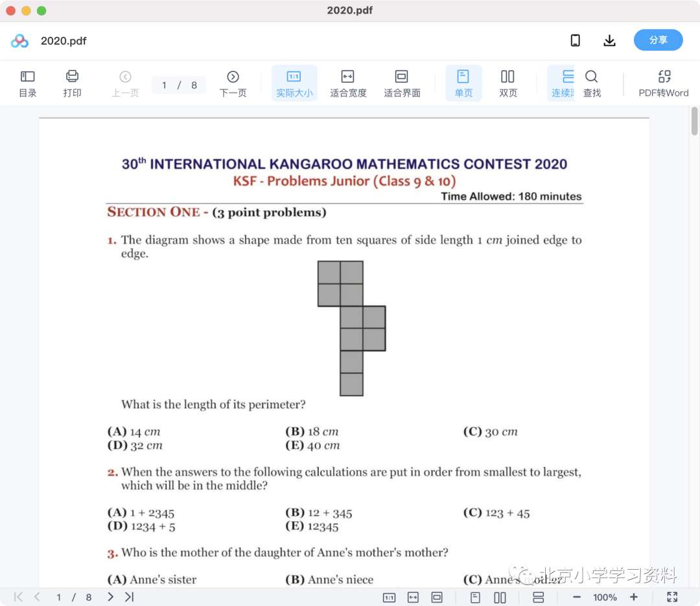The width and height of the screenshot is (700, 606).
Task: Click answer option (B) 18 cm
Action: click(x=312, y=432)
